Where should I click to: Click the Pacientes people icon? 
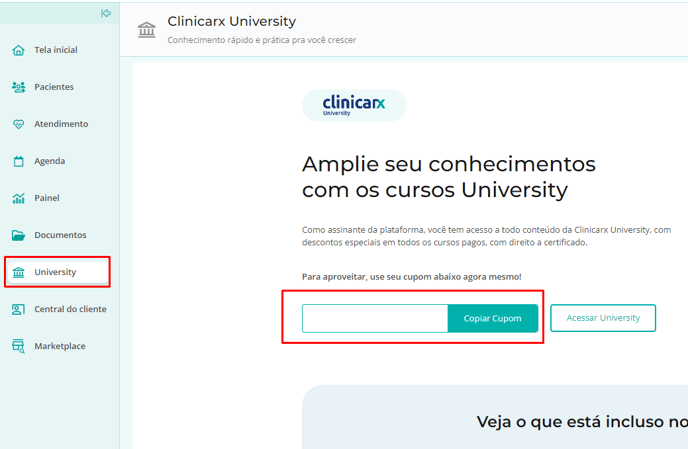coord(18,87)
